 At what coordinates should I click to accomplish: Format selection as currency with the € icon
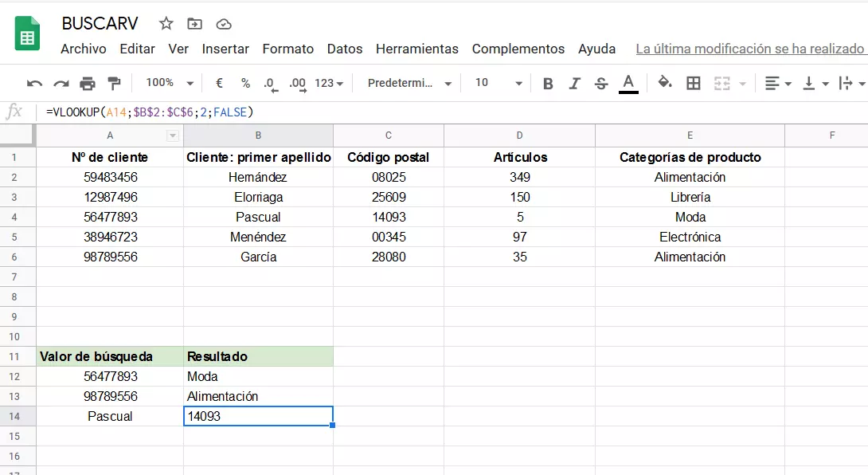point(218,83)
